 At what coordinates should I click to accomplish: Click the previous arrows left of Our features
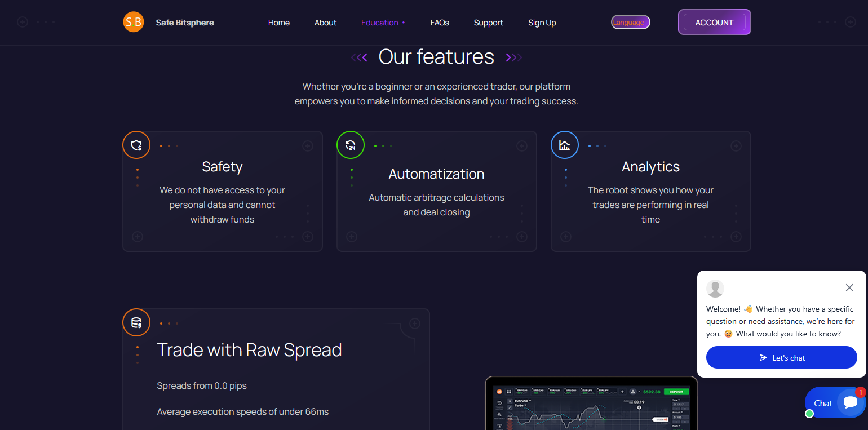359,57
